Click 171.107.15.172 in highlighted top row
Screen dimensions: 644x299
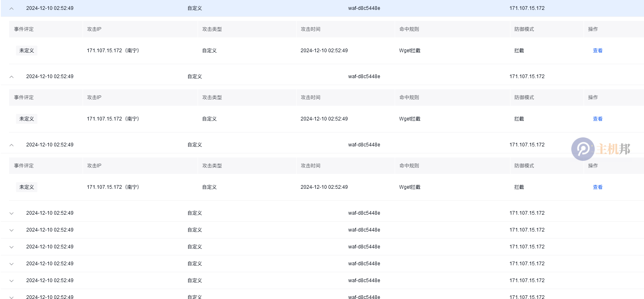coord(527,8)
